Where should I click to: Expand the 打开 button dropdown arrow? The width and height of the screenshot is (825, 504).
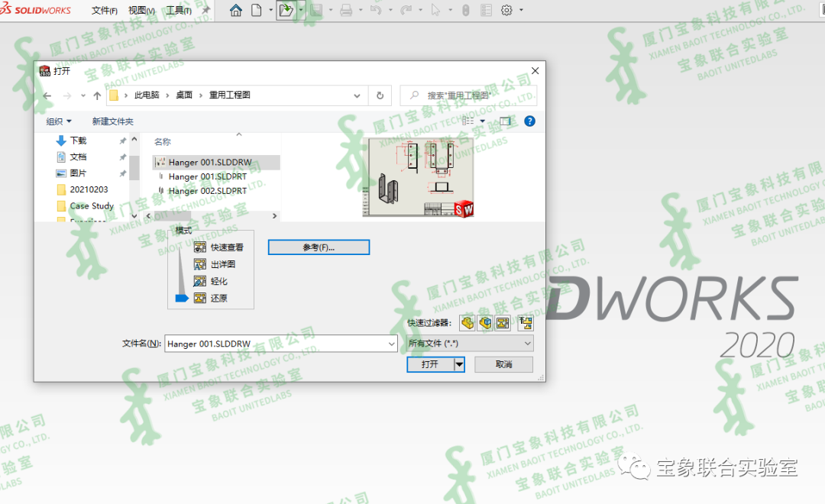(459, 364)
